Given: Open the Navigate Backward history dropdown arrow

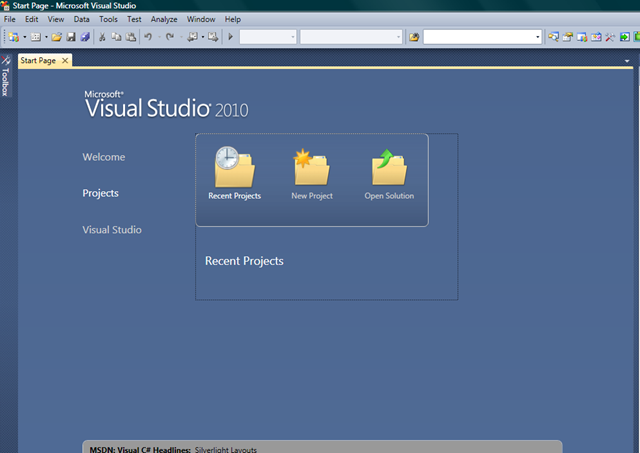Looking at the screenshot, I should coord(202,37).
